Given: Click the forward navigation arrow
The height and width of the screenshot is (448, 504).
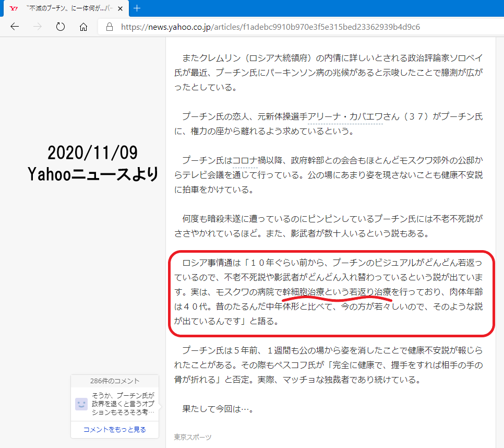Looking at the screenshot, I should coord(38,27).
